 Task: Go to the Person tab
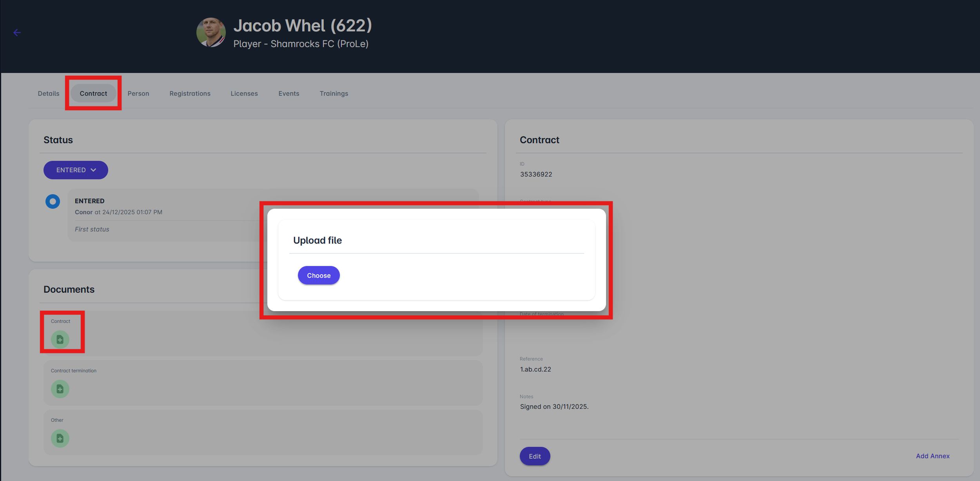tap(138, 93)
